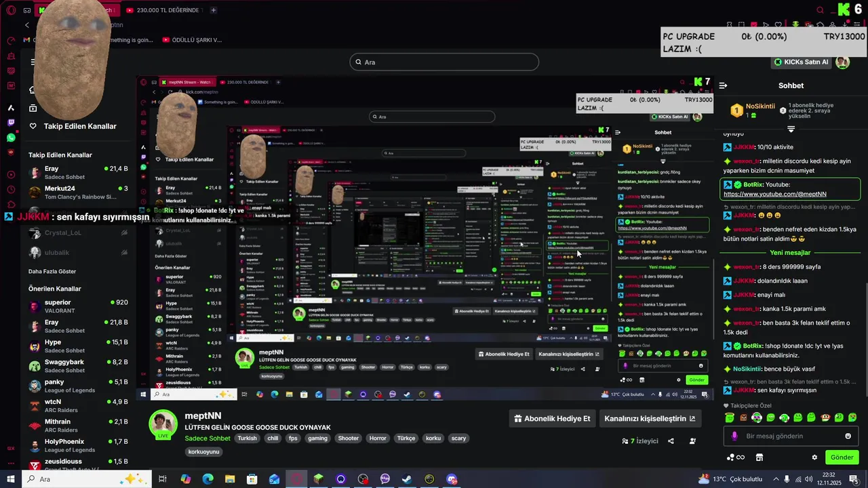This screenshot has height=488, width=868.
Task: Open Discord from the taskbar
Action: coord(452,479)
